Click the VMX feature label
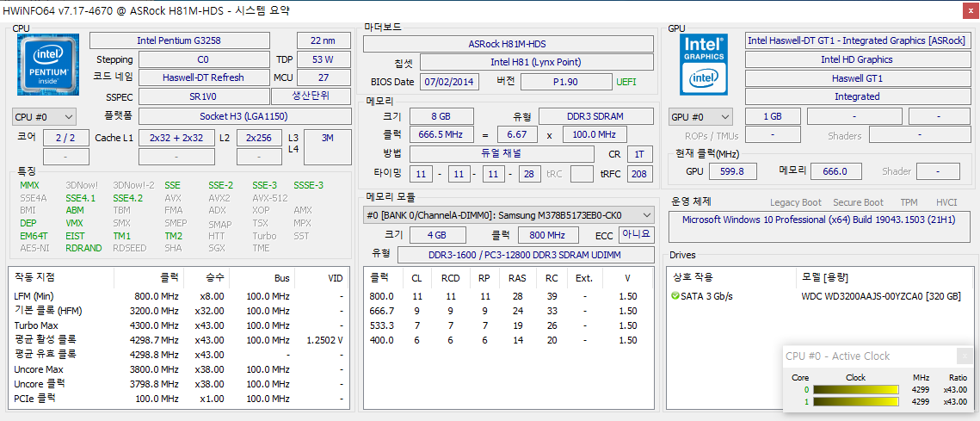The height and width of the screenshot is (421, 980). pyautogui.click(x=75, y=223)
